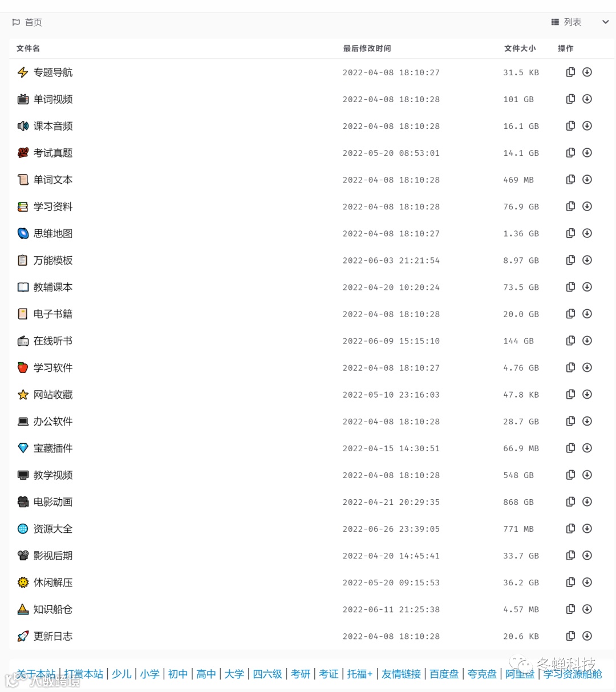
Task: Open the 列表 view mode dropdown
Action: click(x=566, y=22)
